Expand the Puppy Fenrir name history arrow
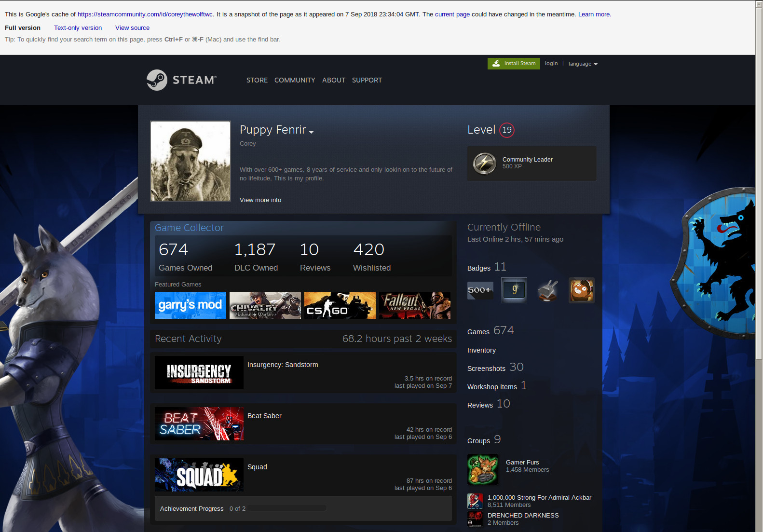763x532 pixels. (312, 132)
